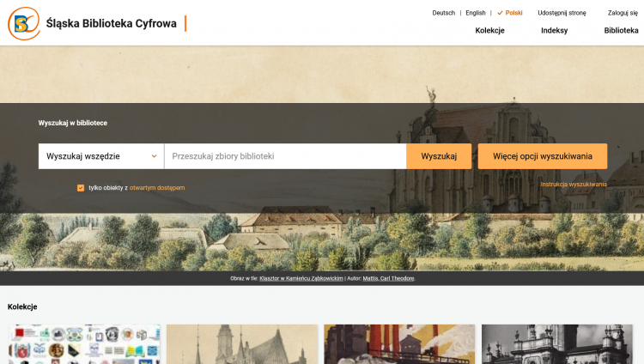
Task: Switch language to Deutsch
Action: pyautogui.click(x=444, y=13)
